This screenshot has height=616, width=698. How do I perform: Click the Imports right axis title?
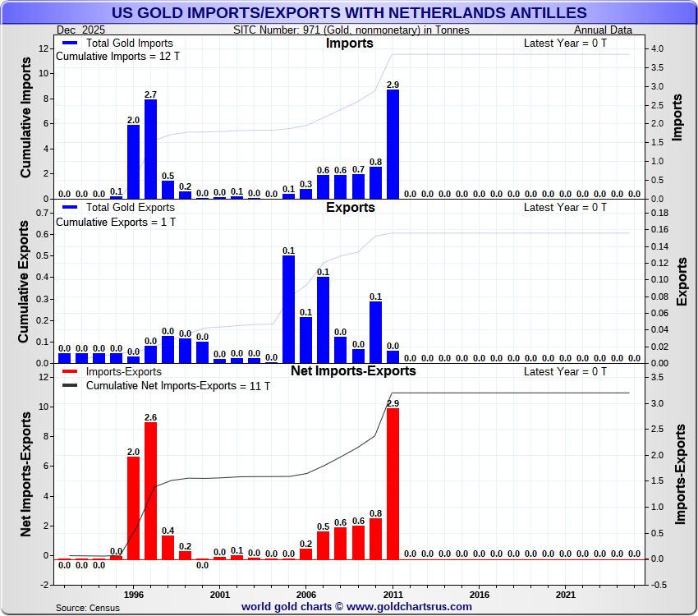tap(677, 117)
